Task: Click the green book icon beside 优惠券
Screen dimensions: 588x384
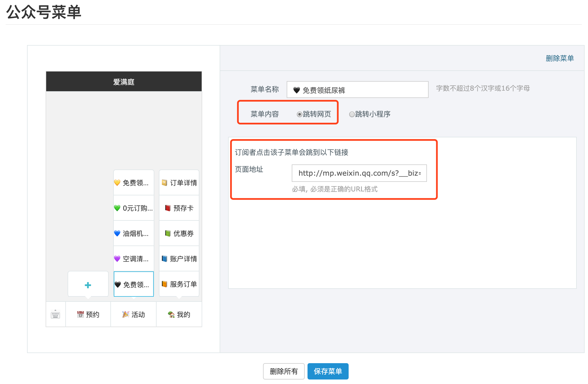Action: pyautogui.click(x=168, y=233)
